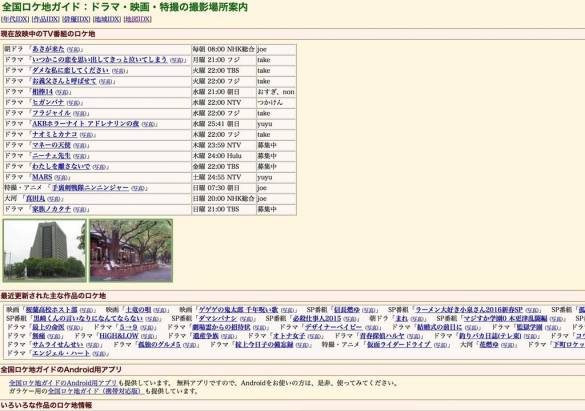Open the 真田丸 taiga drama link
The image size is (585, 411).
click(x=35, y=198)
